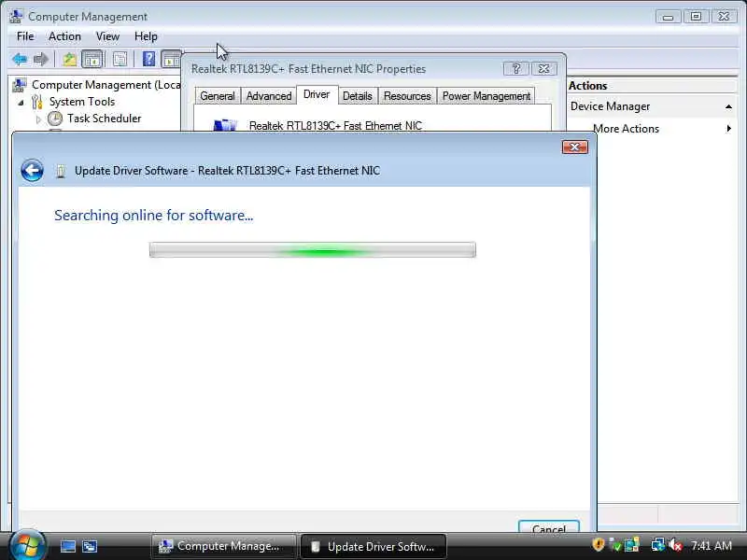Switch to the Details tab

358,96
